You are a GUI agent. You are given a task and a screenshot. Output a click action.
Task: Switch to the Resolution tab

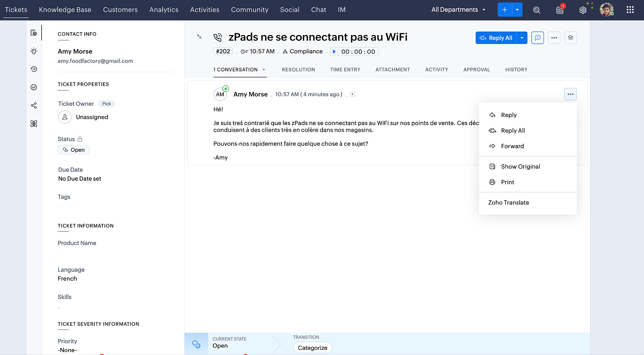click(x=298, y=70)
